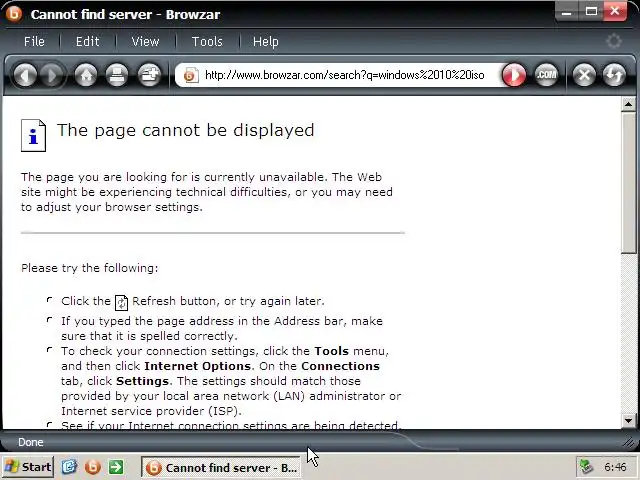The image size is (640, 480).
Task: Refresh page with toolbar refresh button
Action: click(614, 75)
